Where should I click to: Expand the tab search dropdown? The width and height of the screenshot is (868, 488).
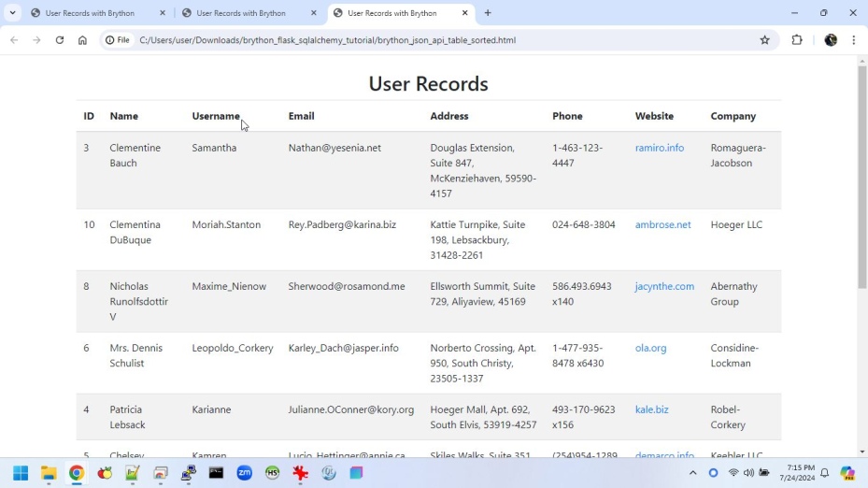point(12,13)
